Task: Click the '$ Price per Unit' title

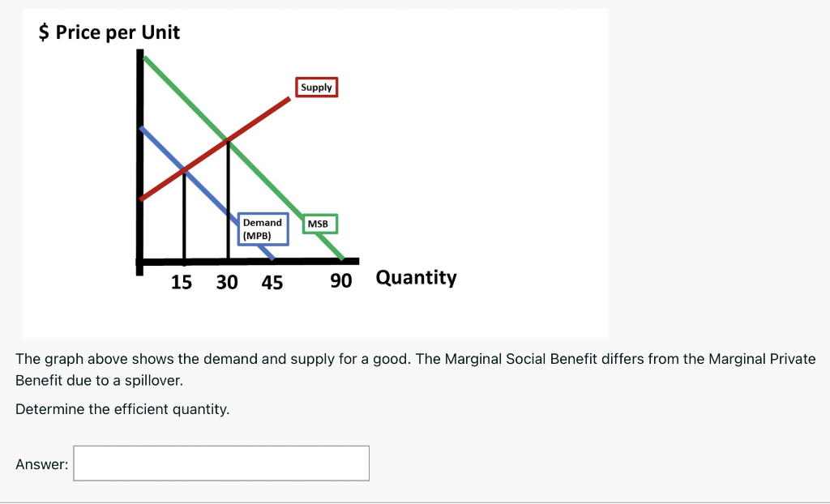Action: (x=108, y=32)
